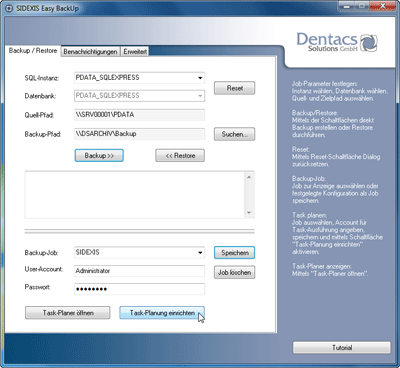Click the Backup-Pfad field
Screen dimensions: 400x368
[139, 134]
